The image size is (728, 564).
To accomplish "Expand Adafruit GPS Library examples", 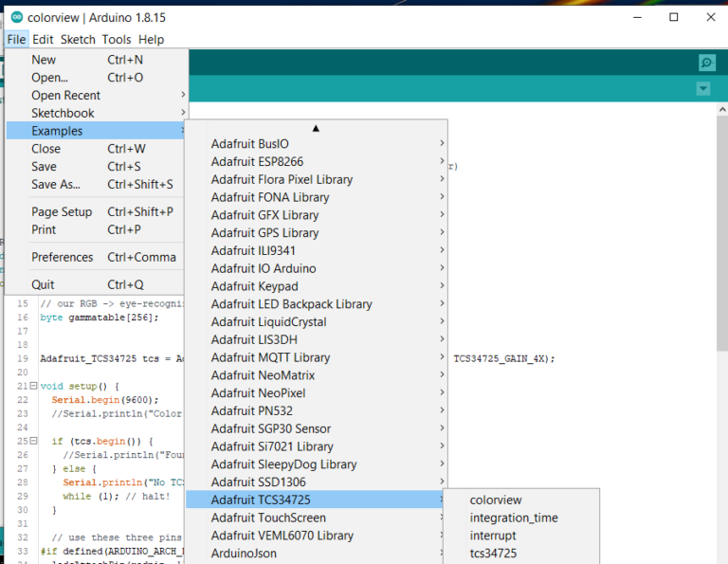I will 317,232.
